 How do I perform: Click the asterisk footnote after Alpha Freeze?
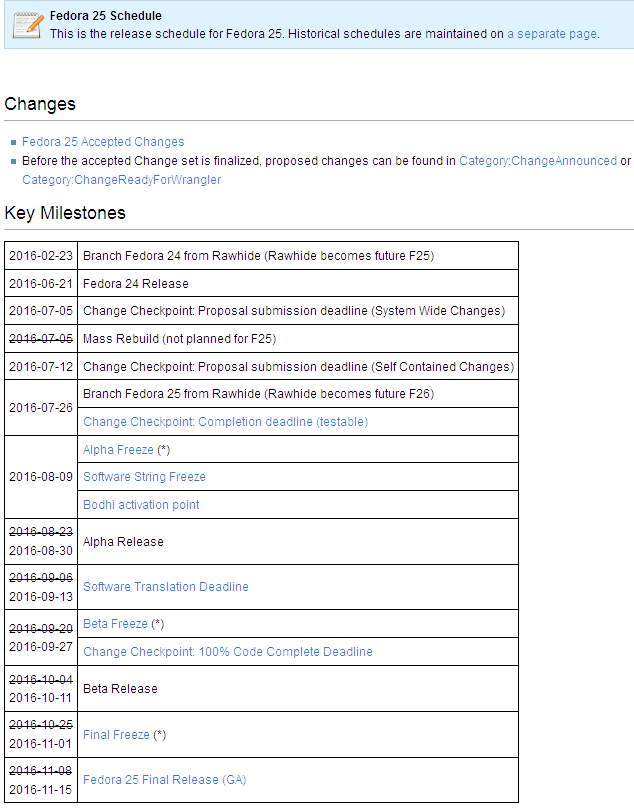coord(162,450)
